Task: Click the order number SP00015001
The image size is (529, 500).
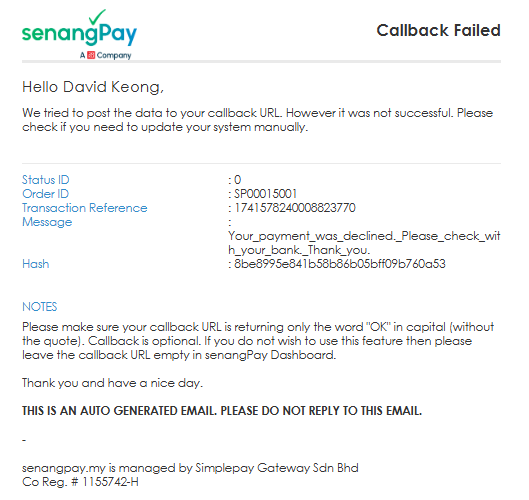Action: pyautogui.click(x=266, y=194)
